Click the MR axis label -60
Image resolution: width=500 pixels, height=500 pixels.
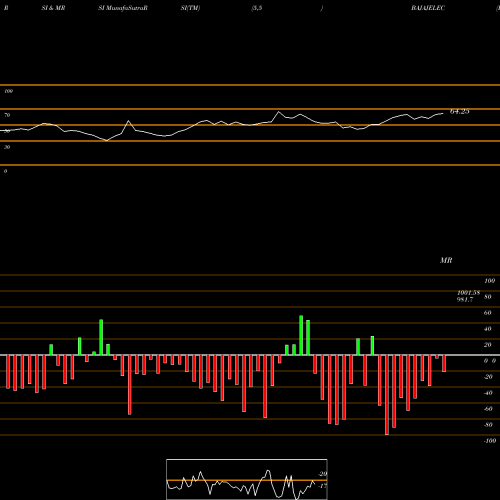click(488, 409)
